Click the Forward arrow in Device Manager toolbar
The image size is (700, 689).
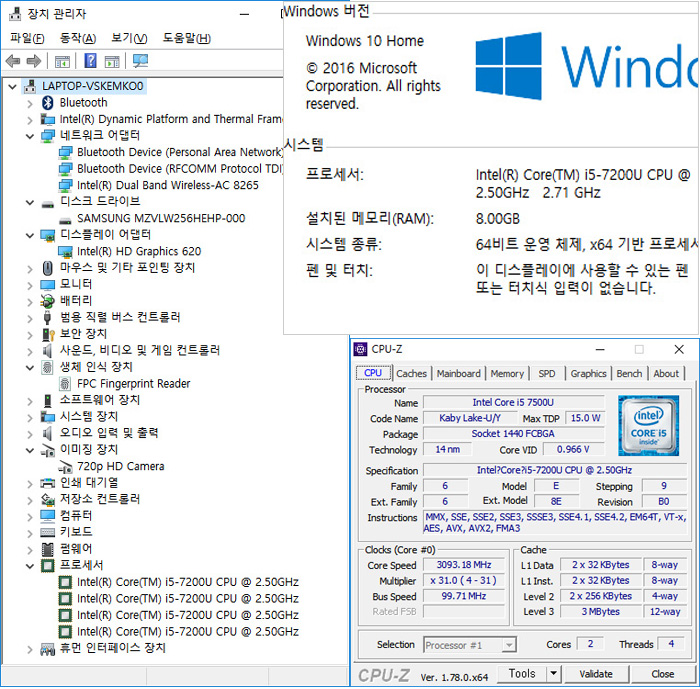tap(34, 61)
